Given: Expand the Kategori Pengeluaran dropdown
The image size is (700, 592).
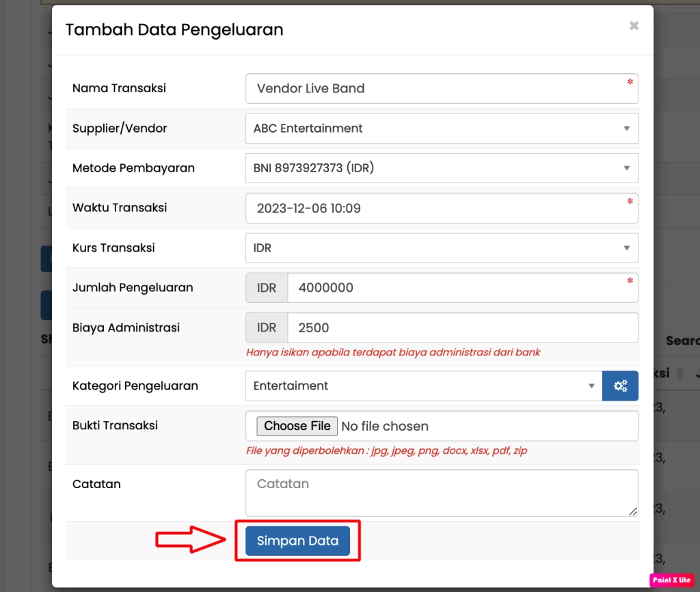Looking at the screenshot, I should click(x=423, y=386).
